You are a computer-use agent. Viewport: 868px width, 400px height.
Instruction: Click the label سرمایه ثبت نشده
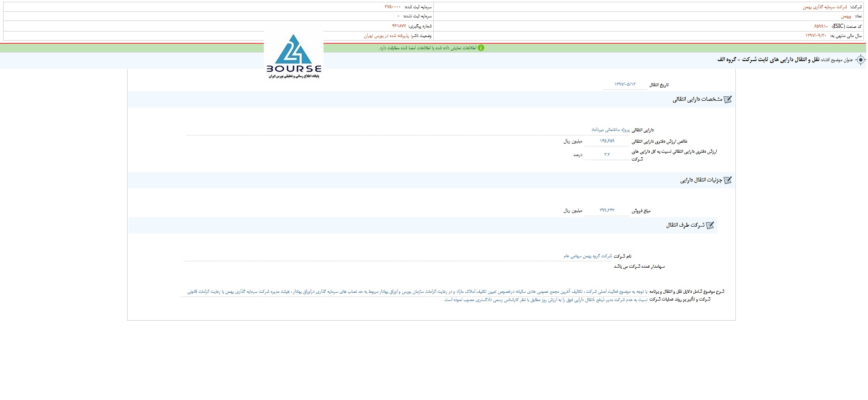coord(417,16)
